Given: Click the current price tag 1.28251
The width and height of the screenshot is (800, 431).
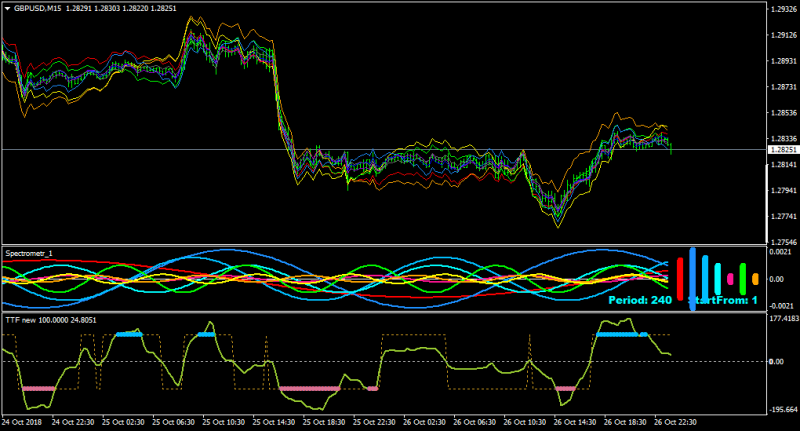Looking at the screenshot, I should tap(784, 150).
